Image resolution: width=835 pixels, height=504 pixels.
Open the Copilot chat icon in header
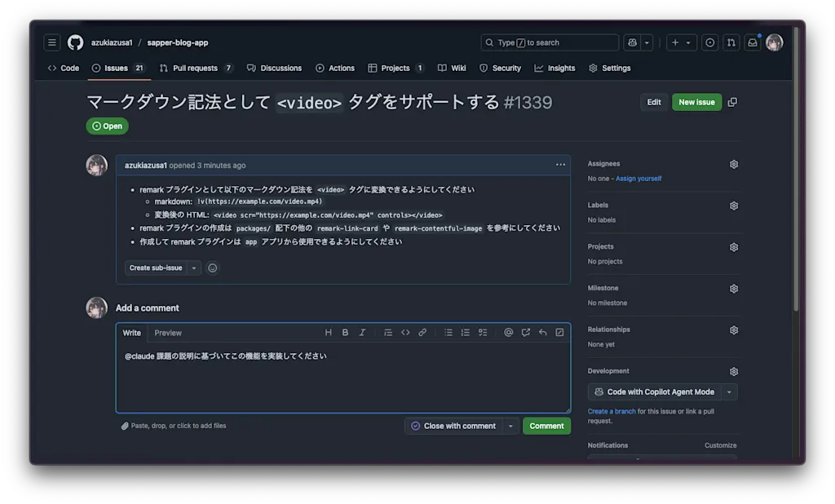coord(632,42)
